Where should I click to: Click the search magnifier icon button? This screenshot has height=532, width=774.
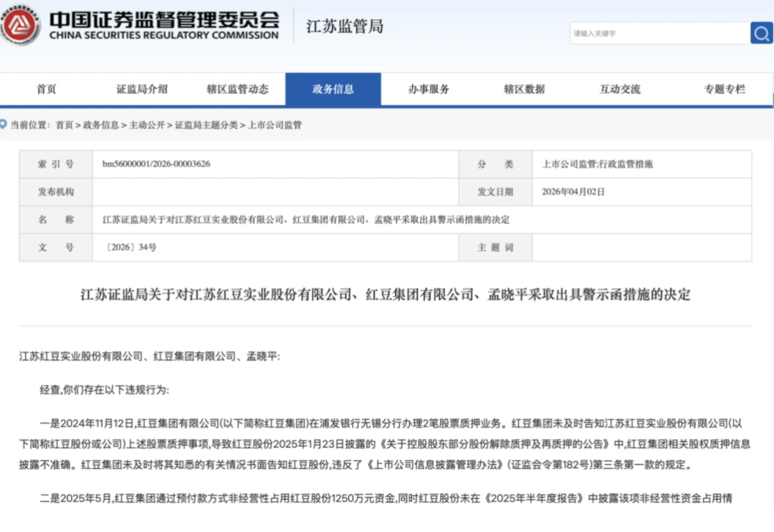click(761, 33)
